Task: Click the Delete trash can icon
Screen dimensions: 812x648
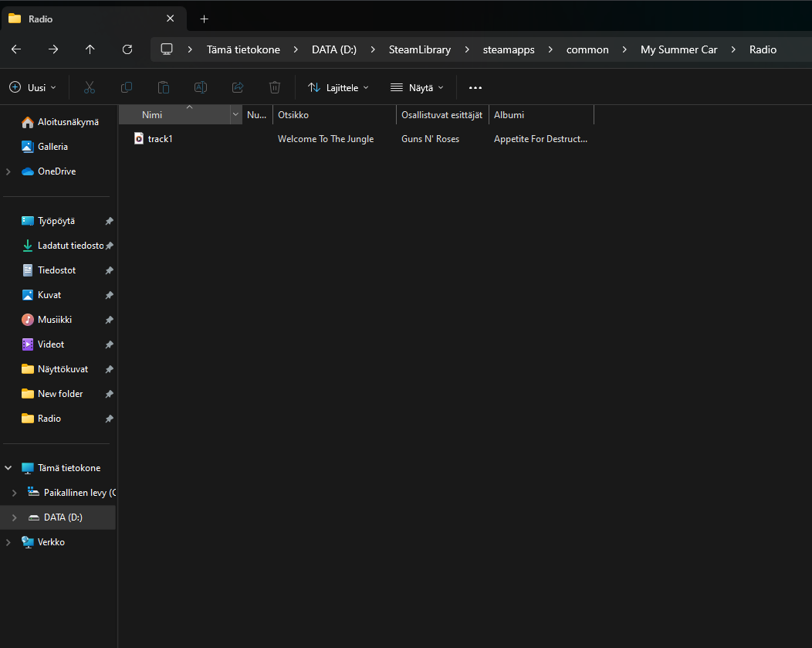Action: click(x=275, y=87)
